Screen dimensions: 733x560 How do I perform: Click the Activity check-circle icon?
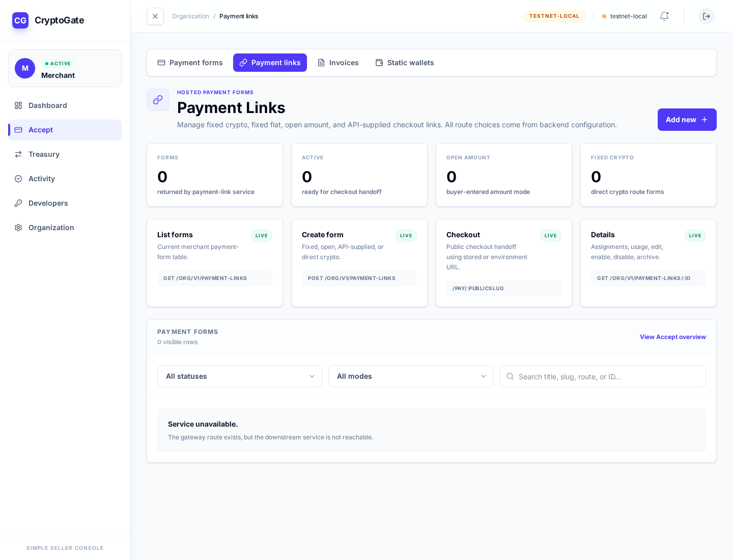[x=18, y=179]
